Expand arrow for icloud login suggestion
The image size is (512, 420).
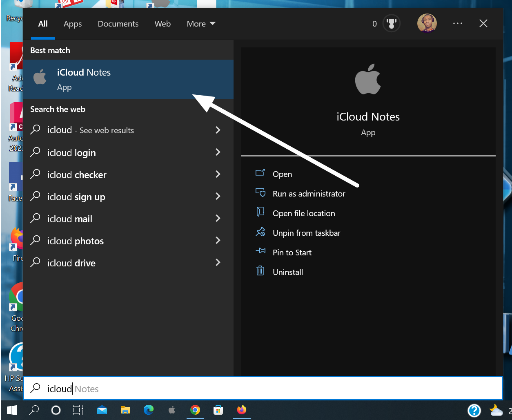click(x=218, y=152)
